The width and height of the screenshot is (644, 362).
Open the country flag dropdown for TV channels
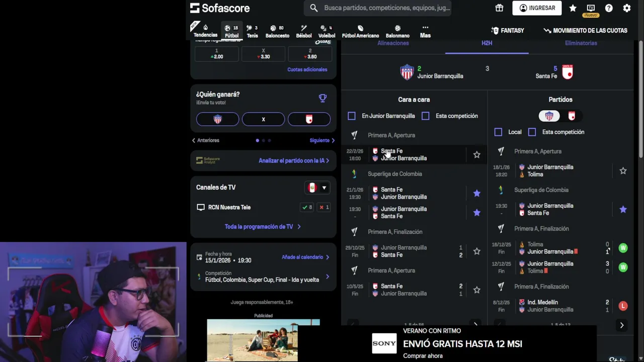coord(317,188)
